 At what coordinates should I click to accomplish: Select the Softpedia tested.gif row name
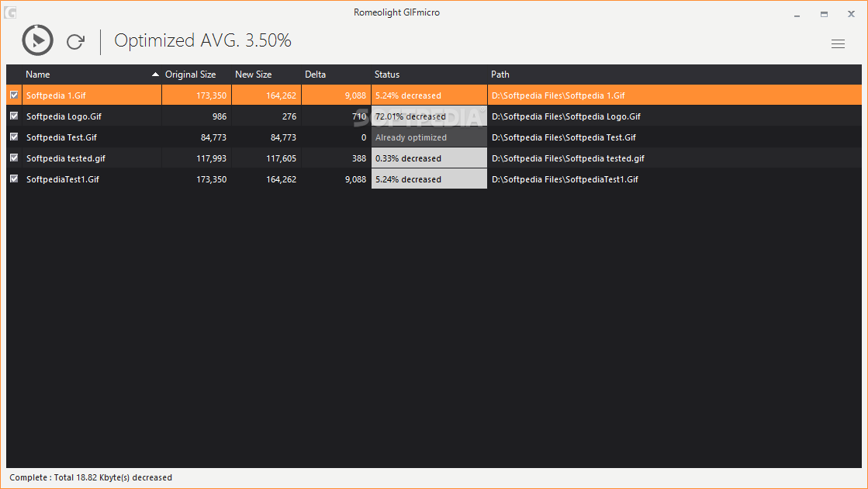click(66, 158)
